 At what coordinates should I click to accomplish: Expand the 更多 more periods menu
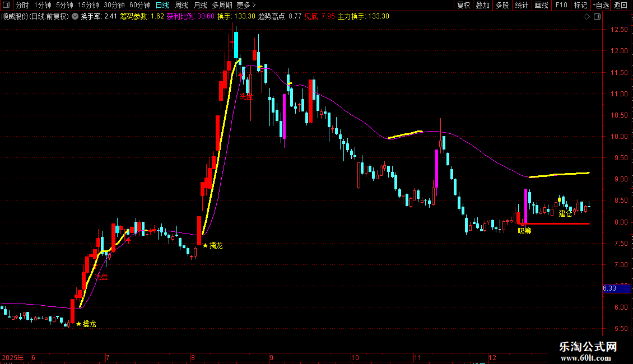(246, 5)
